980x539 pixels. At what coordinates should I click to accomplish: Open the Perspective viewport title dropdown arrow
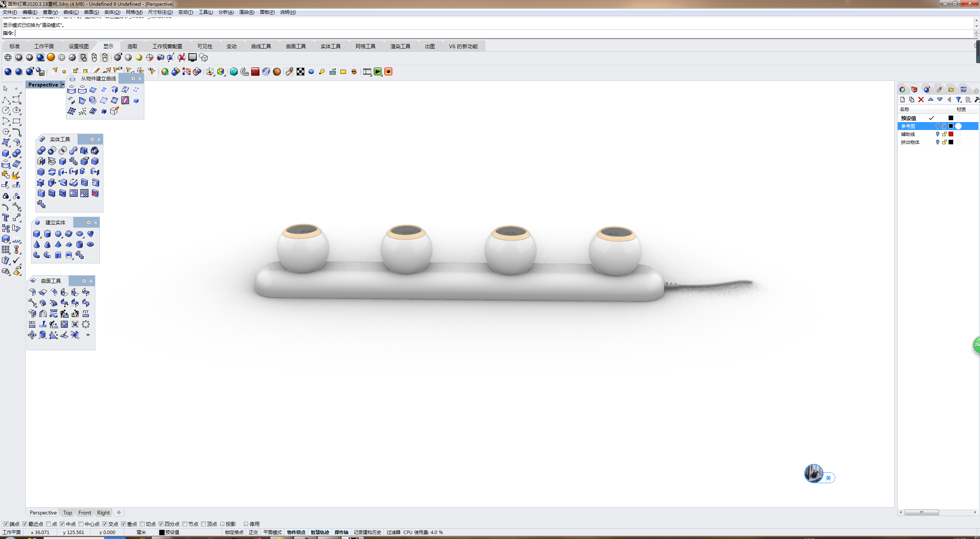tap(63, 85)
